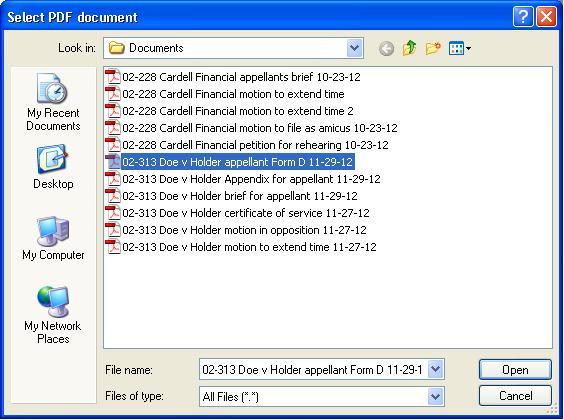Go to Desktop in the places bar

point(53,167)
